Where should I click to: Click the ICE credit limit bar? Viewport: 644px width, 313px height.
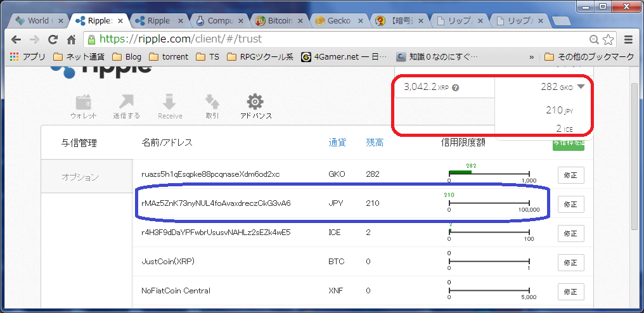tap(489, 232)
